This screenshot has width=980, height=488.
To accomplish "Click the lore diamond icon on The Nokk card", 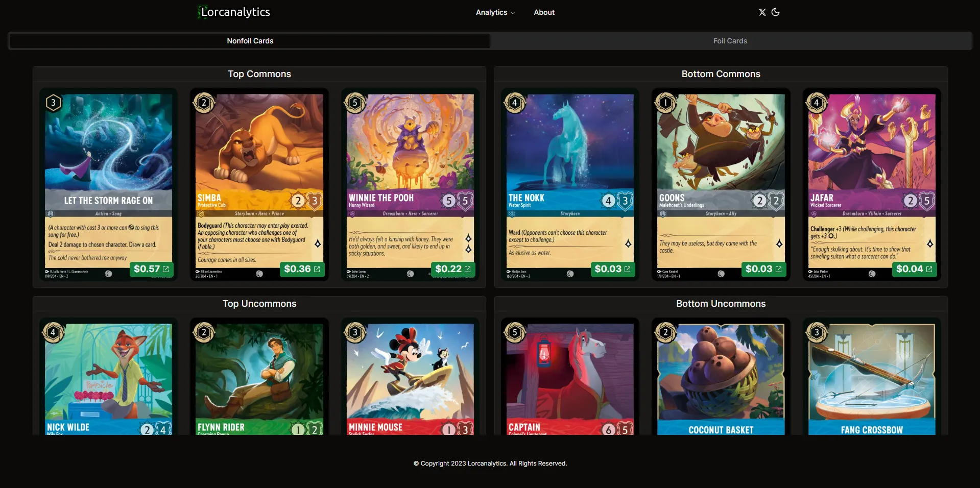I will click(x=628, y=243).
